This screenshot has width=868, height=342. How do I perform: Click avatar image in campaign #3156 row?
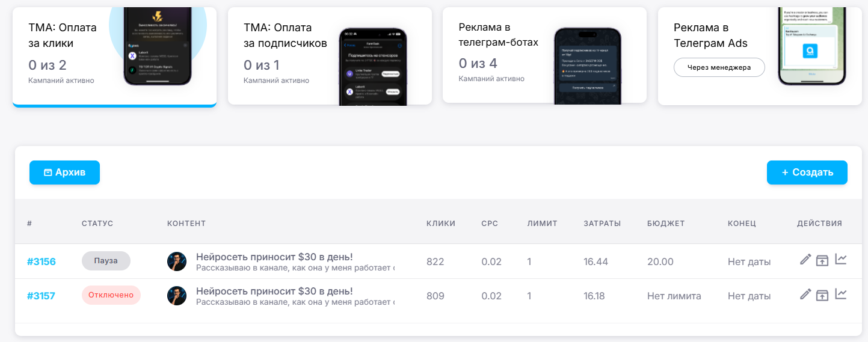coord(177,261)
